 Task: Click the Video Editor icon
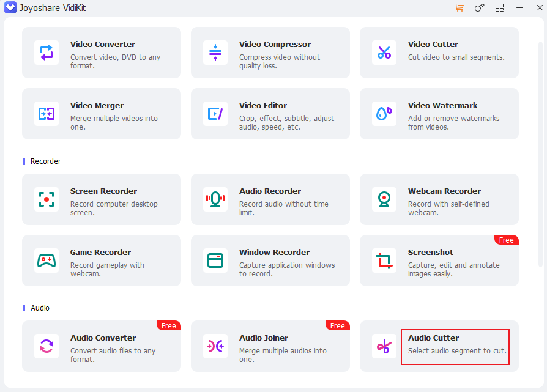click(215, 114)
